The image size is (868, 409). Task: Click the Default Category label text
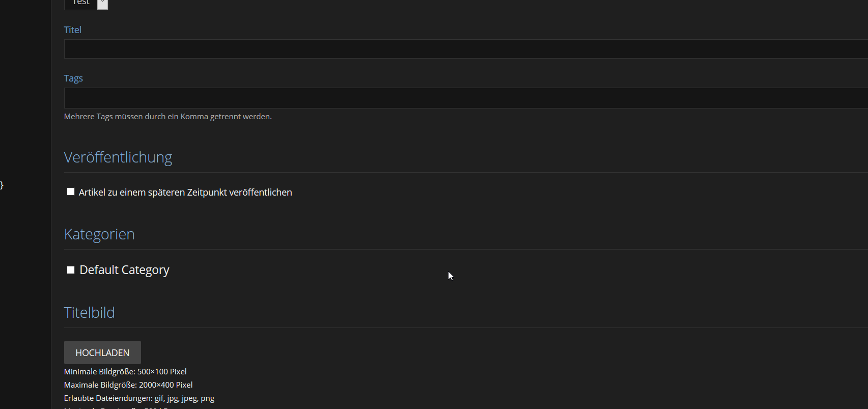pos(124,270)
